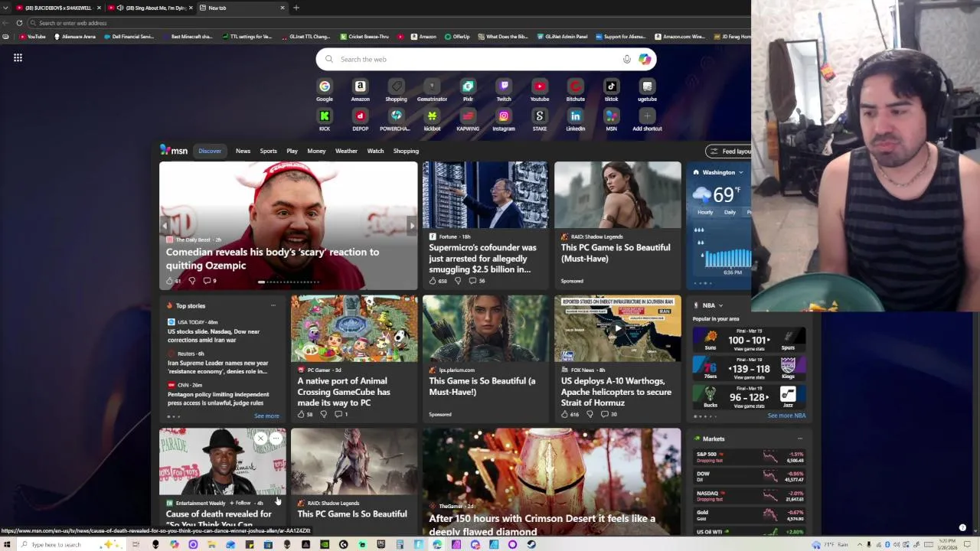
Task: Open the Pixlr shortcut tile
Action: pos(468,90)
